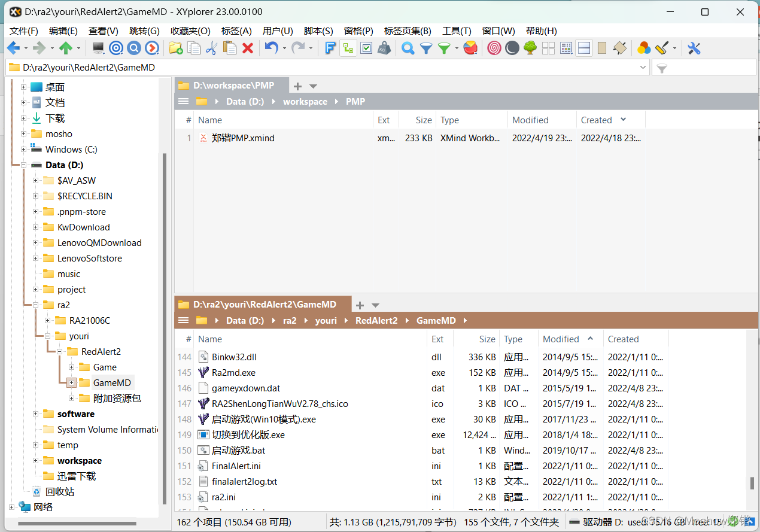Add new tab in lower pane
Viewport: 760px width, 532px height.
(x=360, y=305)
